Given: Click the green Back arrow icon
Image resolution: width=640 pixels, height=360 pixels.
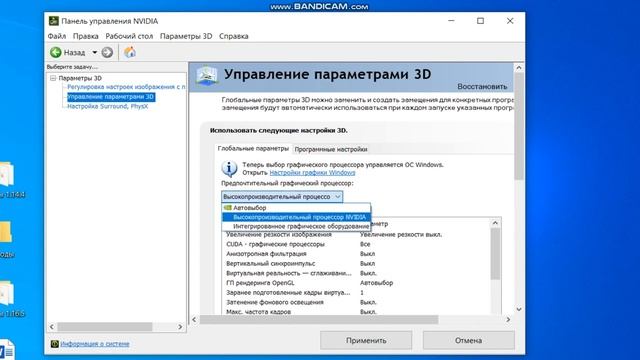Looking at the screenshot, I should [56, 52].
